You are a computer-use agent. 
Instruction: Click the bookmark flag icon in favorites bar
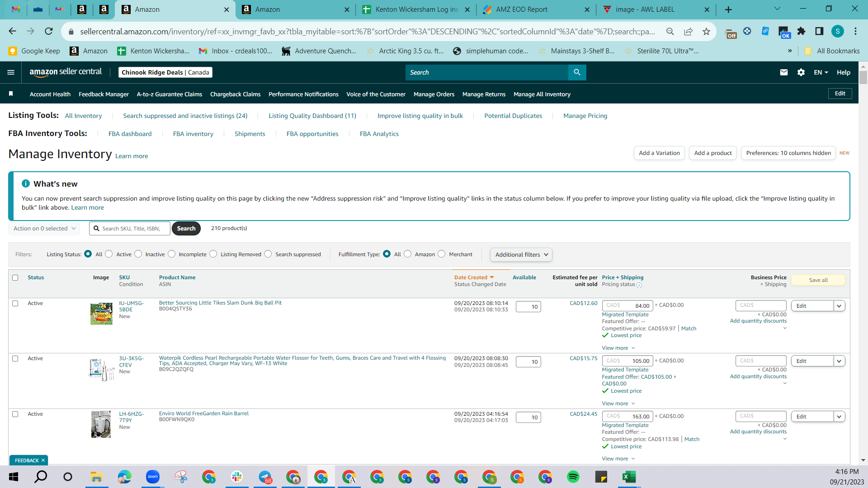point(11,94)
